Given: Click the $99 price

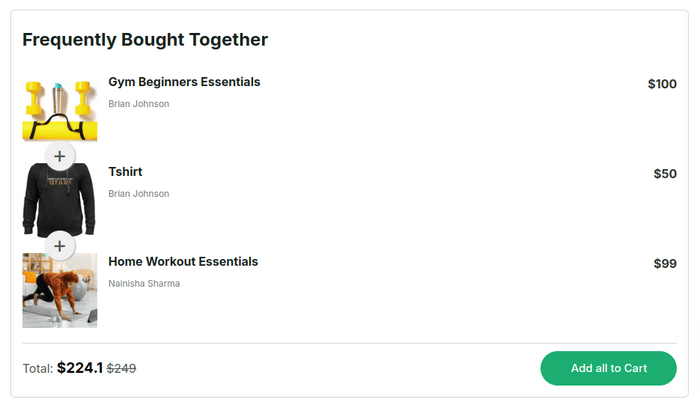Looking at the screenshot, I should tap(665, 264).
